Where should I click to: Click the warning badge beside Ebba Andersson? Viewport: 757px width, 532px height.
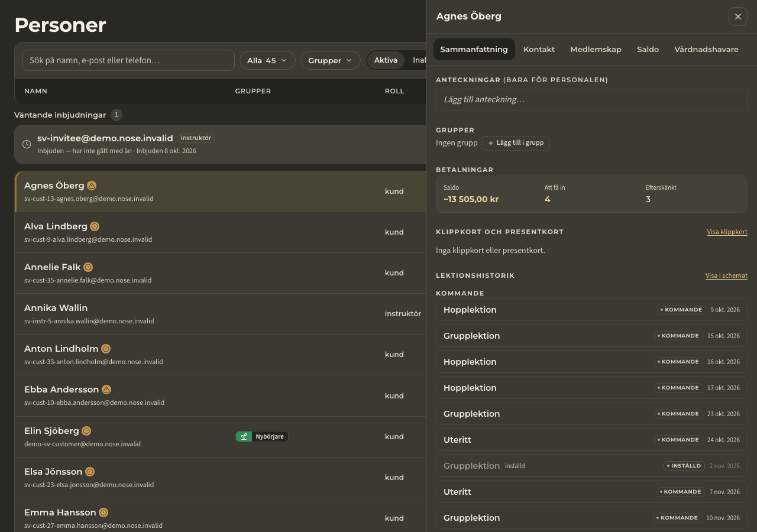tap(106, 390)
